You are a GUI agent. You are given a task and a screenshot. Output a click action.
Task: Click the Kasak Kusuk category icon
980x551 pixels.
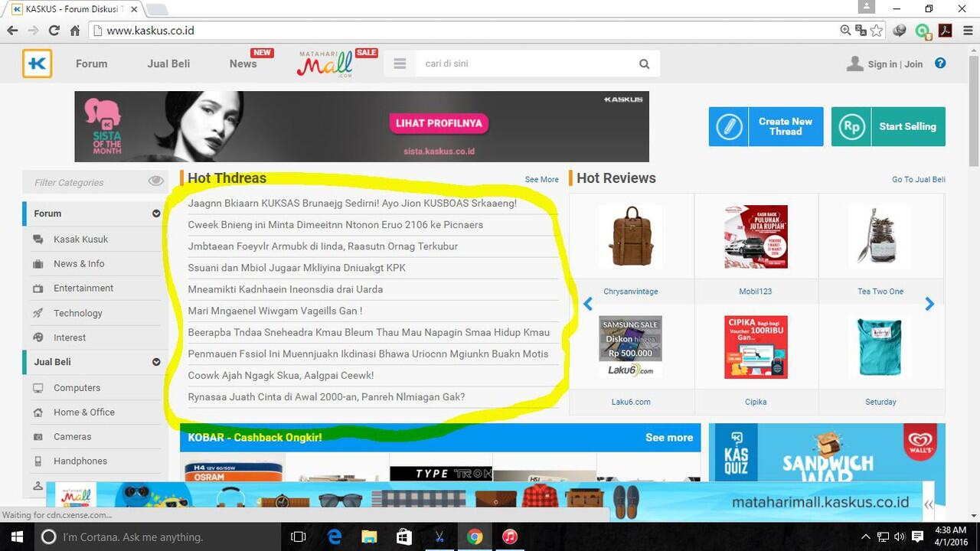click(38, 240)
